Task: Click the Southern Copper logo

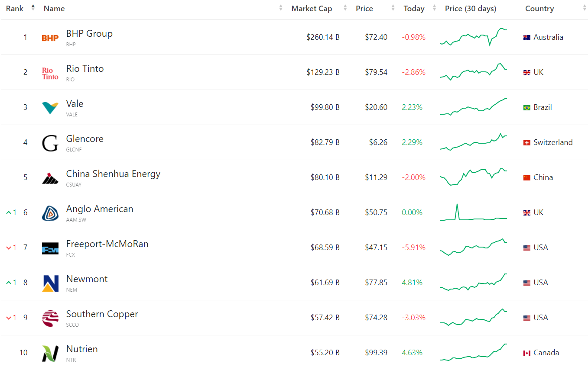Action: click(50, 319)
